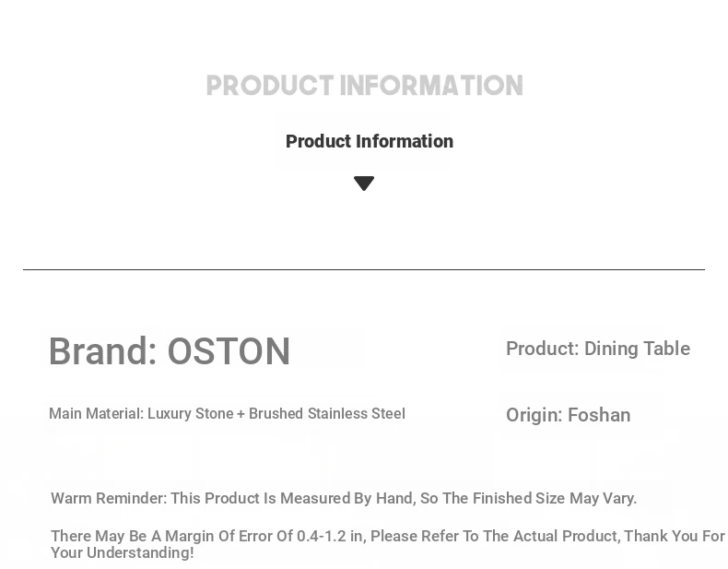Click the 0.4-1.2 in measurement text
Image resolution: width=728 pixels, height=569 pixels.
[329, 536]
